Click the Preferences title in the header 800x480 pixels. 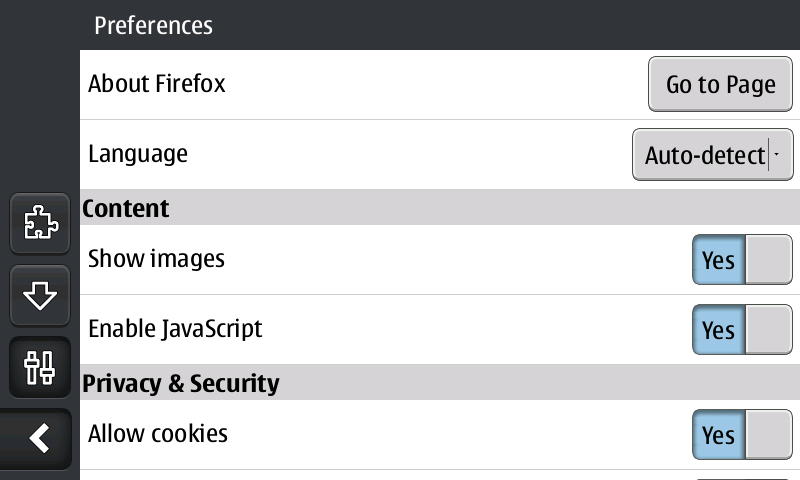coord(154,26)
